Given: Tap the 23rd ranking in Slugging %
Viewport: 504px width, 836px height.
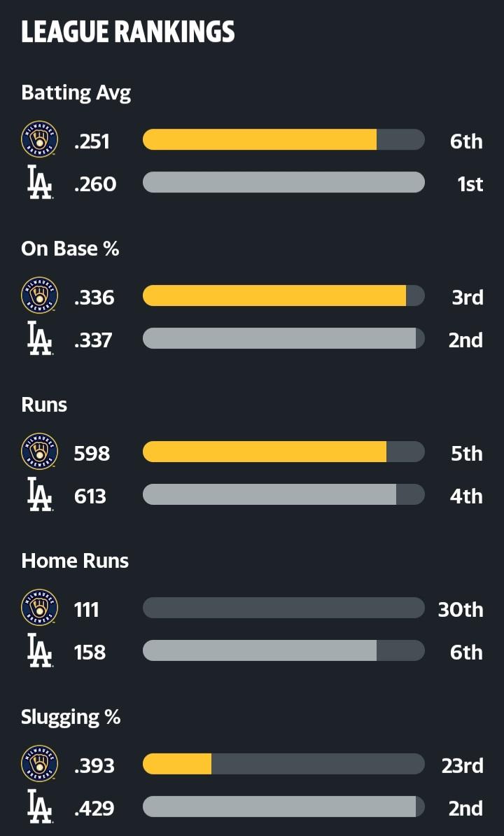Looking at the screenshot, I should click(463, 765).
